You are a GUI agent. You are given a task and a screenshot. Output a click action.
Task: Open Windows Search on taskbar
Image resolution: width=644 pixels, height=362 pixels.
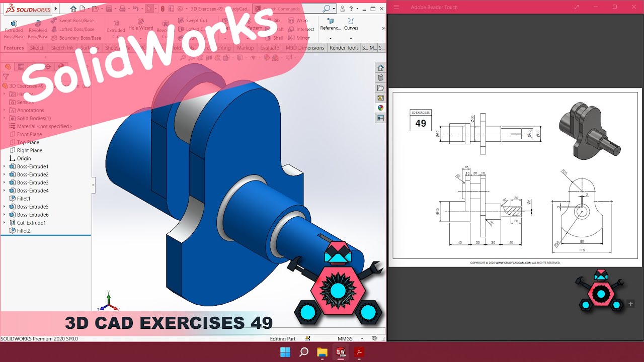[x=303, y=352]
